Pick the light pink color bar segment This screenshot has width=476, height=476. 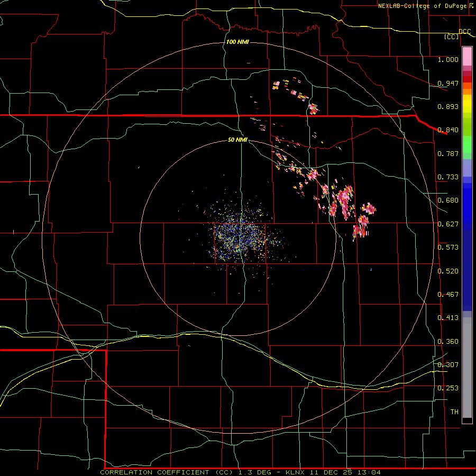(467, 57)
